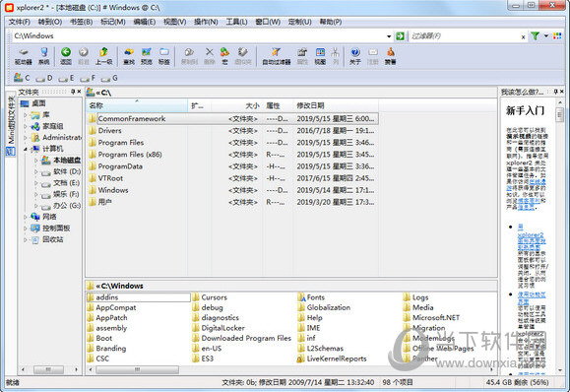This screenshot has height=392, width=570.
Task: Click the 自动过滤器 (Auto filter) icon
Action: (x=277, y=56)
